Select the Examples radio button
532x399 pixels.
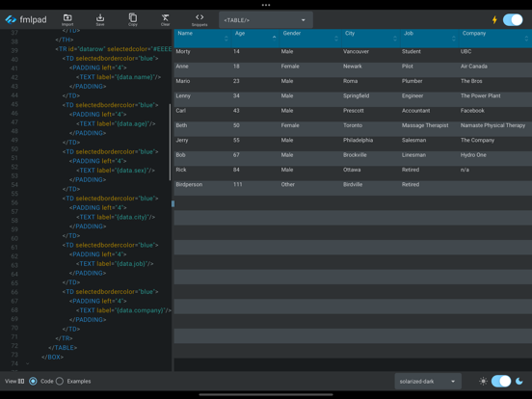[60, 382]
